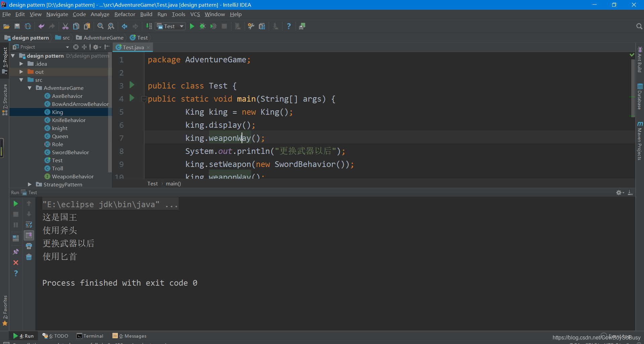Click the Find magnifier icon
Image resolution: width=644 pixels, height=344 pixels.
[100, 26]
